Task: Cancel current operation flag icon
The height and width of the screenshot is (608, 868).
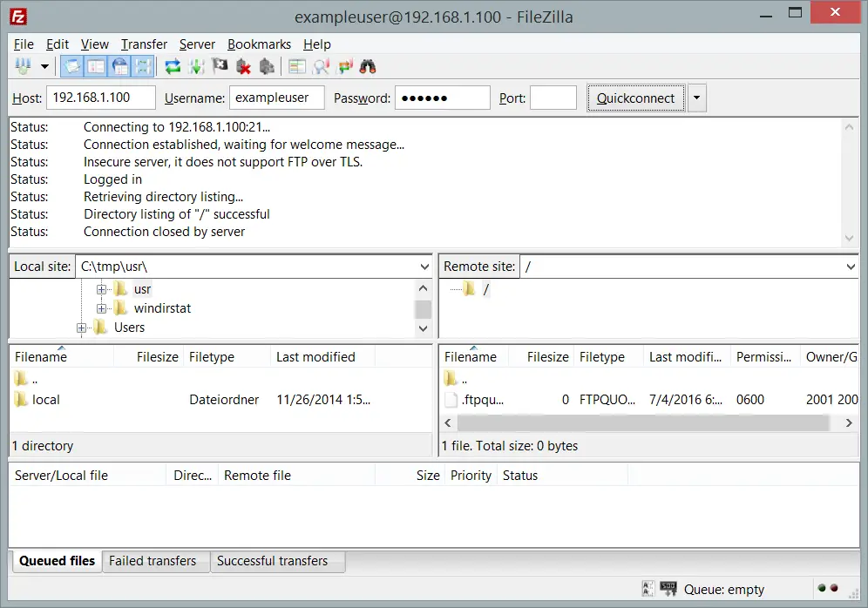Action: (x=220, y=67)
